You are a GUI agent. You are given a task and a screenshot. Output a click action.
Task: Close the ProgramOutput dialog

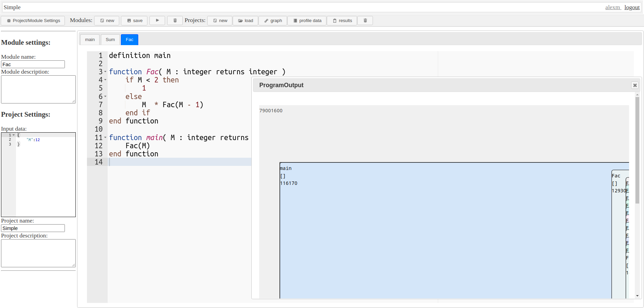pos(635,85)
